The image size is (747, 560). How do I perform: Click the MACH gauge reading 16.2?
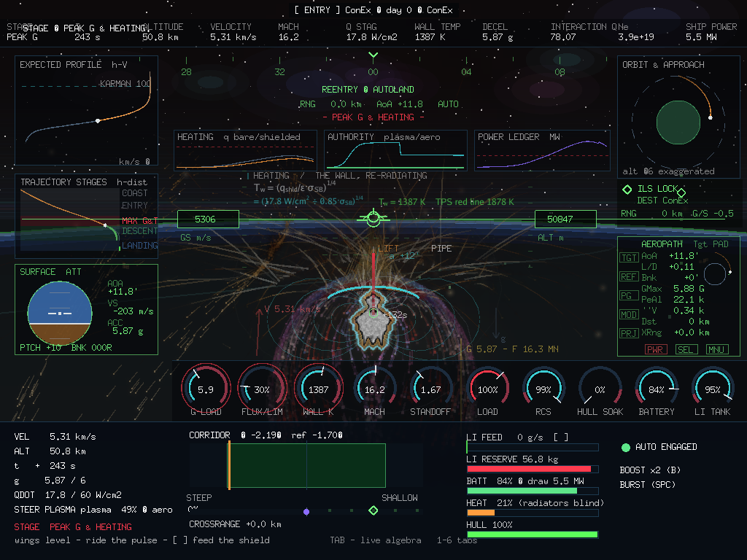(x=374, y=389)
